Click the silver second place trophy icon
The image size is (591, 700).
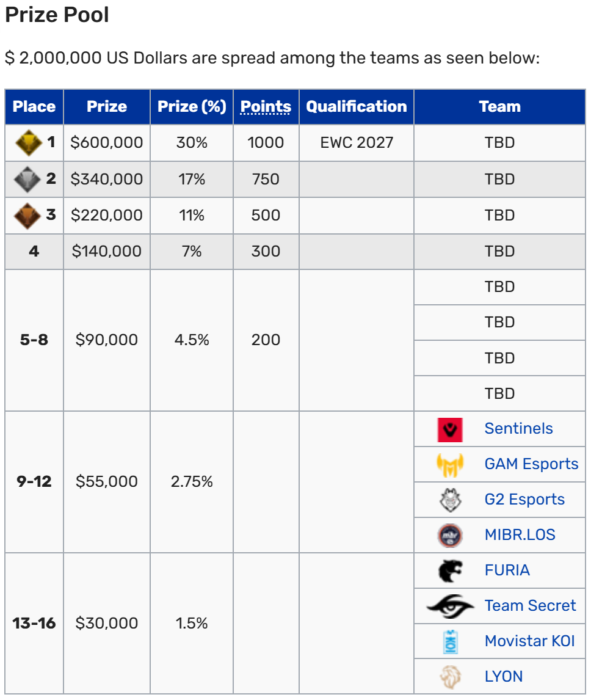pos(27,179)
